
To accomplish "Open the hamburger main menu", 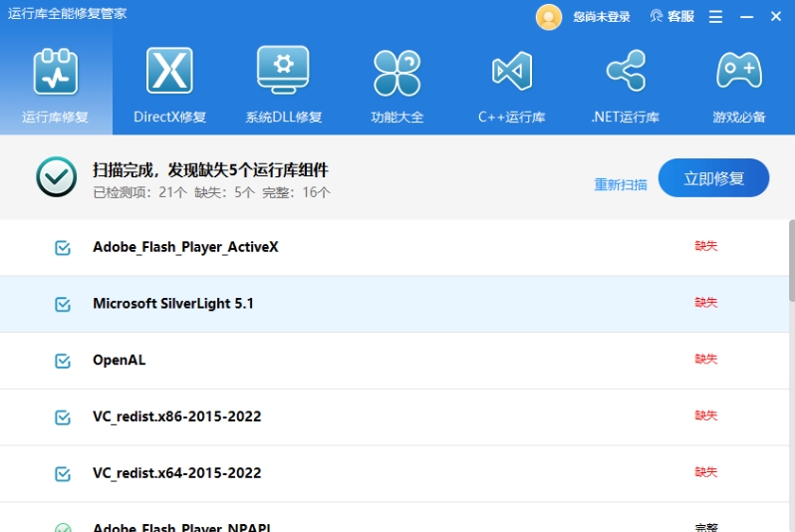I will (715, 17).
